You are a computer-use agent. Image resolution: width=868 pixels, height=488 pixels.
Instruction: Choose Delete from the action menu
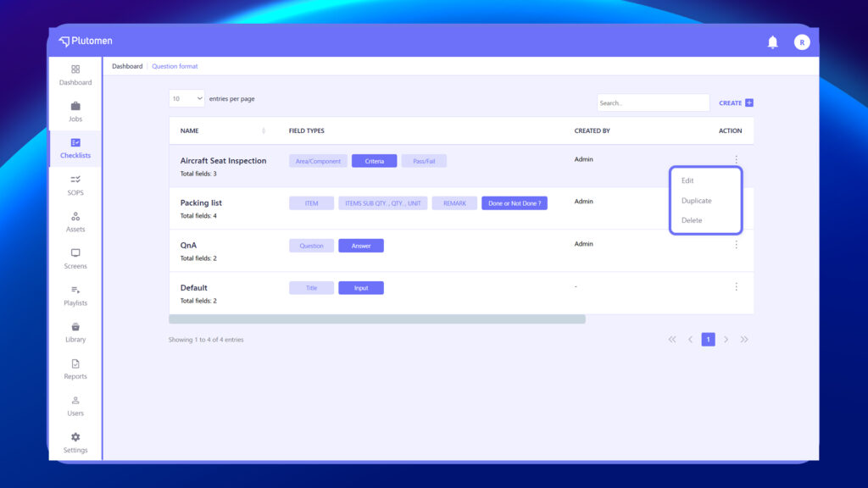692,220
